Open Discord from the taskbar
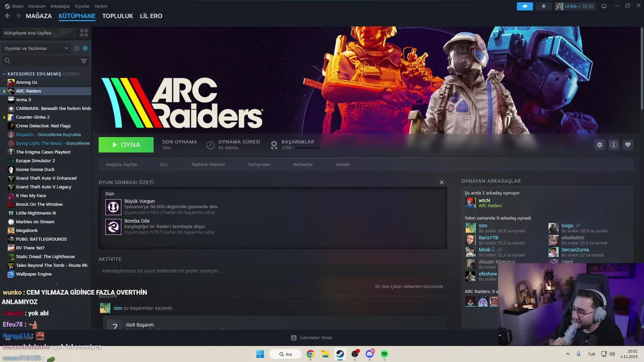The image size is (644, 362). pyautogui.click(x=370, y=354)
